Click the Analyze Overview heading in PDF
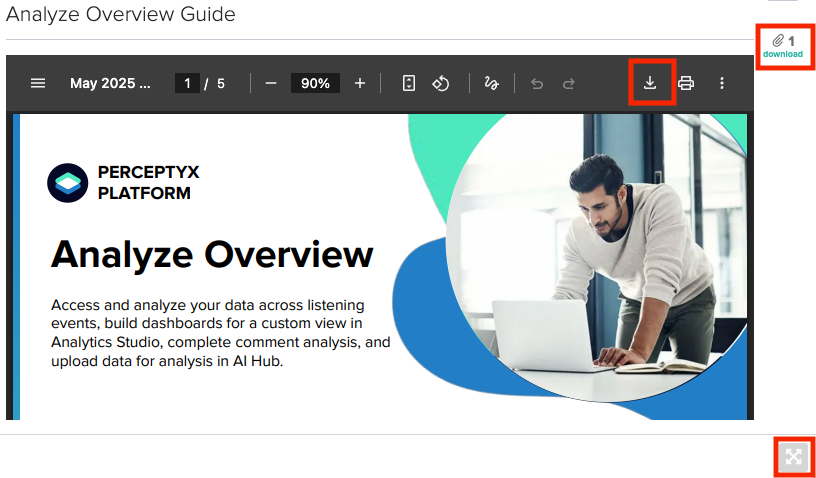The height and width of the screenshot is (478, 816). 212,254
